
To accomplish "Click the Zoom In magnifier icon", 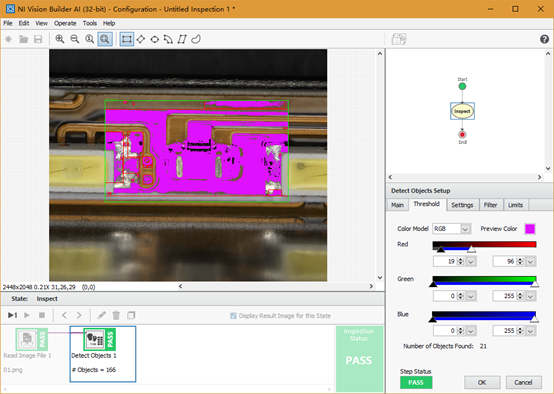I will click(x=60, y=39).
